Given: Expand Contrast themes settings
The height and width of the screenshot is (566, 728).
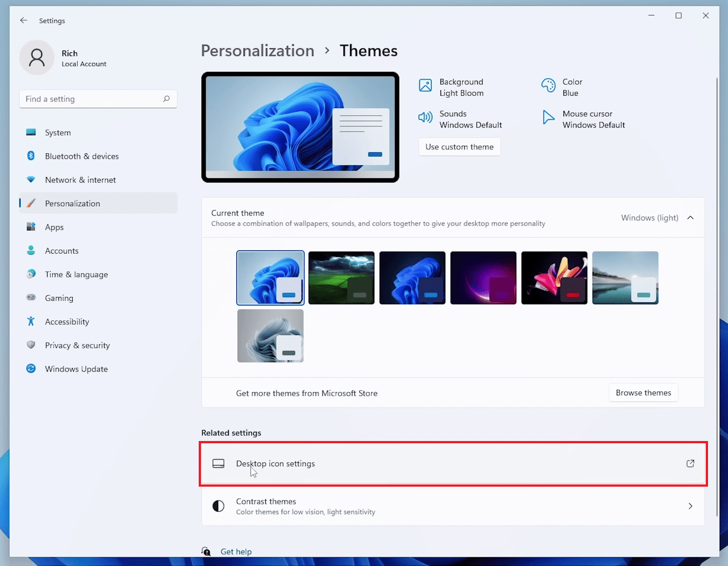Looking at the screenshot, I should pos(690,506).
